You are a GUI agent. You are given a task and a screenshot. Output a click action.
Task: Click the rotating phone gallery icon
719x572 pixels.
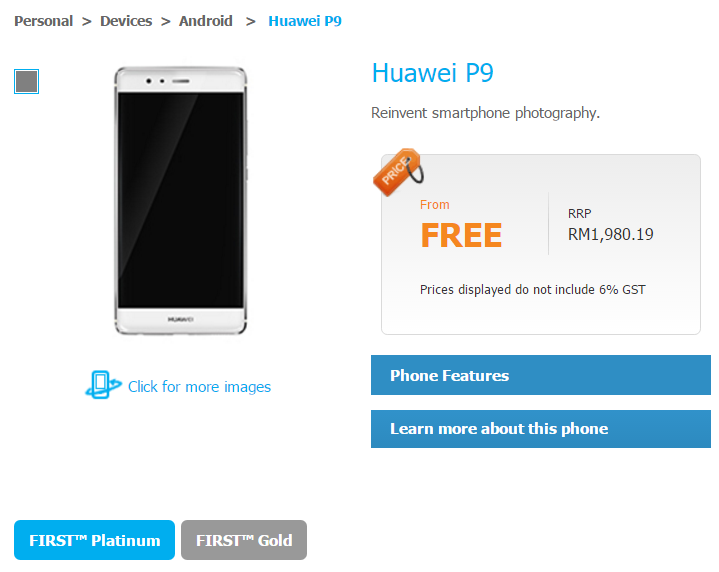(103, 385)
